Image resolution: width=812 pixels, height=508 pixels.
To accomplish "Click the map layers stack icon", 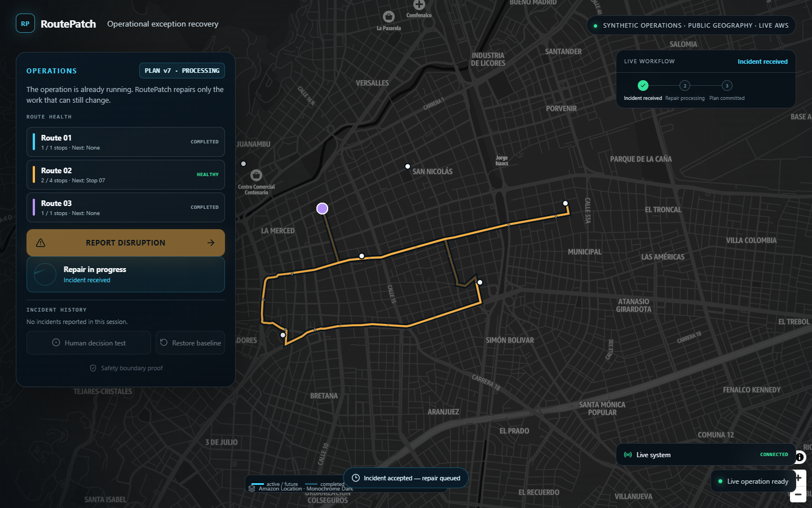I will [252, 488].
